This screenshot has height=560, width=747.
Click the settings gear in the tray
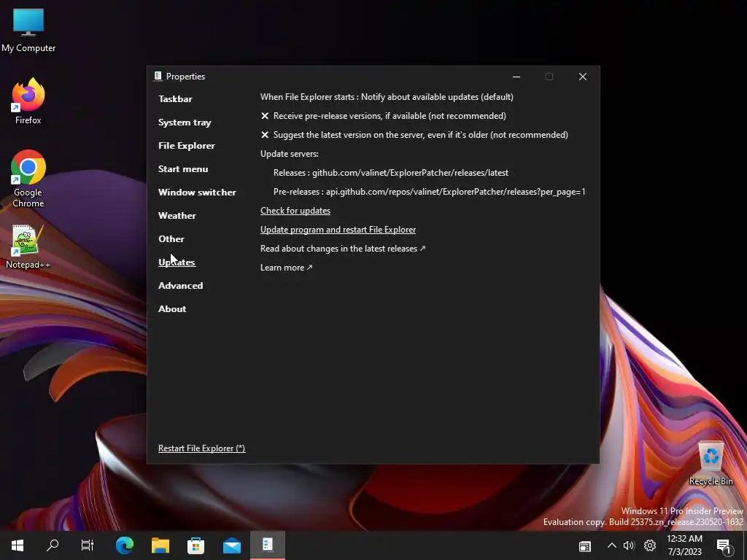tap(650, 545)
